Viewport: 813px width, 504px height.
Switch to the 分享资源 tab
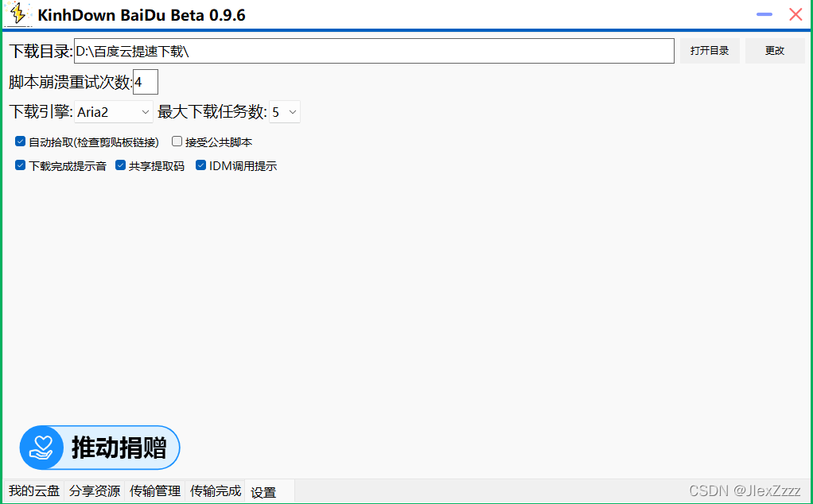coord(95,491)
